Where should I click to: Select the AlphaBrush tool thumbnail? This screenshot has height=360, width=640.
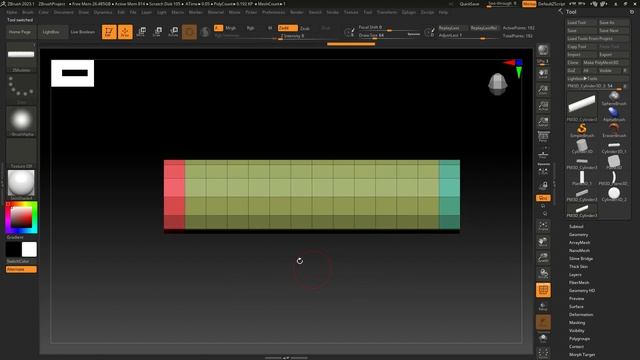pyautogui.click(x=614, y=114)
